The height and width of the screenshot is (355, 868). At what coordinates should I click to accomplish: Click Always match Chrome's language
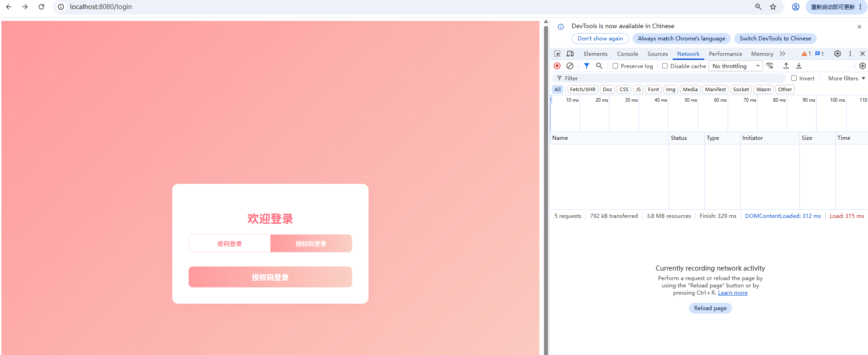pyautogui.click(x=682, y=39)
